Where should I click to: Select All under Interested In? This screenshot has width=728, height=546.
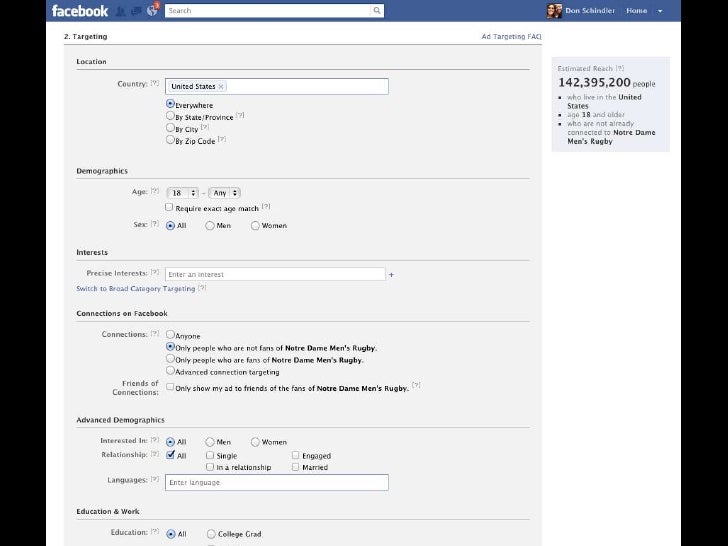[x=170, y=442]
